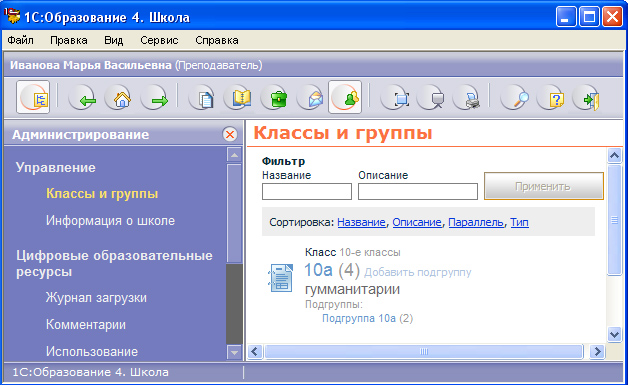This screenshot has height=385, width=628.
Task: Open the Вид menu
Action: click(x=114, y=40)
